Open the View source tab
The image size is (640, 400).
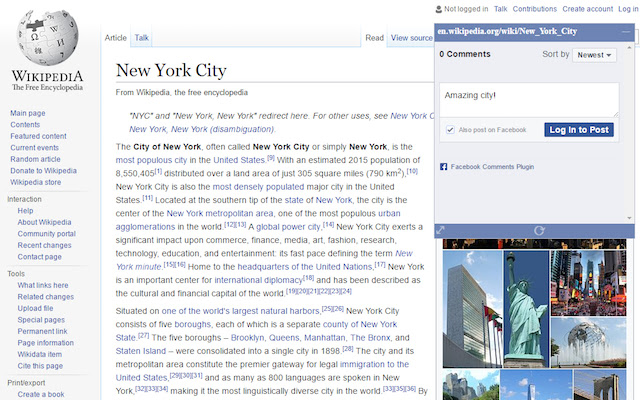411,38
